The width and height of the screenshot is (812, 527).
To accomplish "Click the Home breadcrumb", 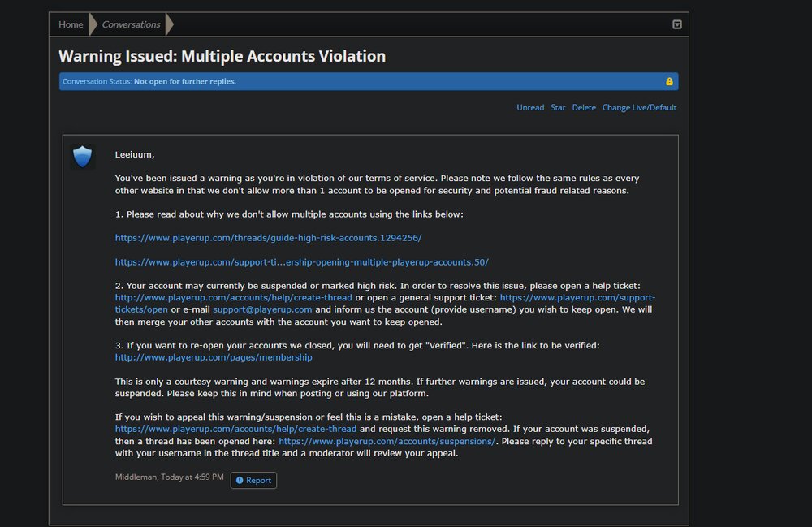I will [x=71, y=24].
